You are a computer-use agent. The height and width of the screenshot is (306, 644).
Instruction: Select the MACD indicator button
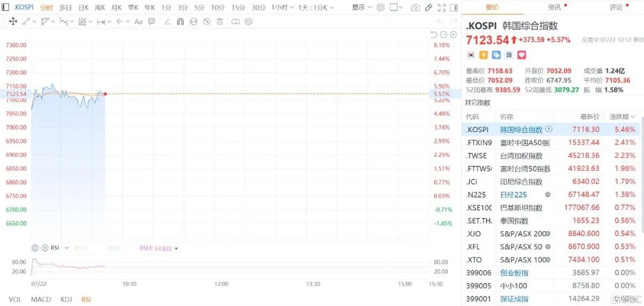click(41, 299)
